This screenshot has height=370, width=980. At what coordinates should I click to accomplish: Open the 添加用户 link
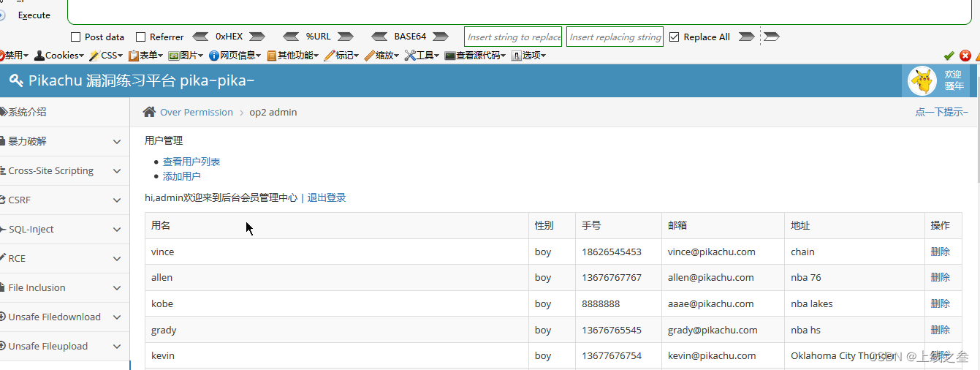pos(182,176)
